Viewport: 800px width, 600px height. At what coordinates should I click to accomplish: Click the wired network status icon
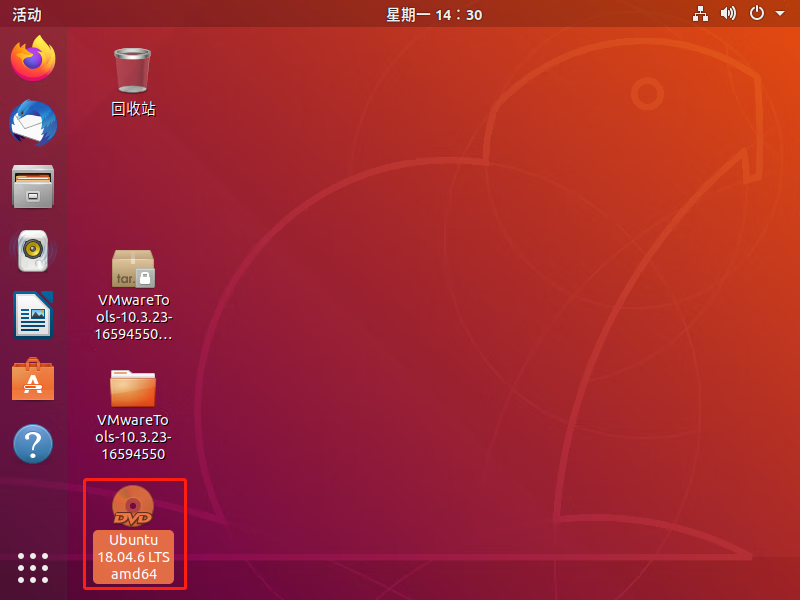700,14
